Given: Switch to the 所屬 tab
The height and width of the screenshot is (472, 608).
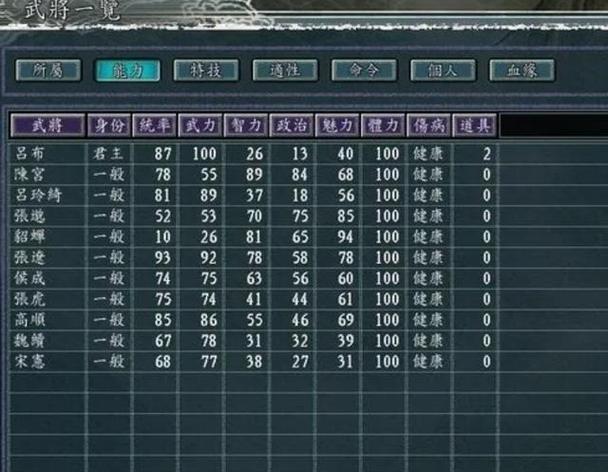Looking at the screenshot, I should [x=48, y=71].
